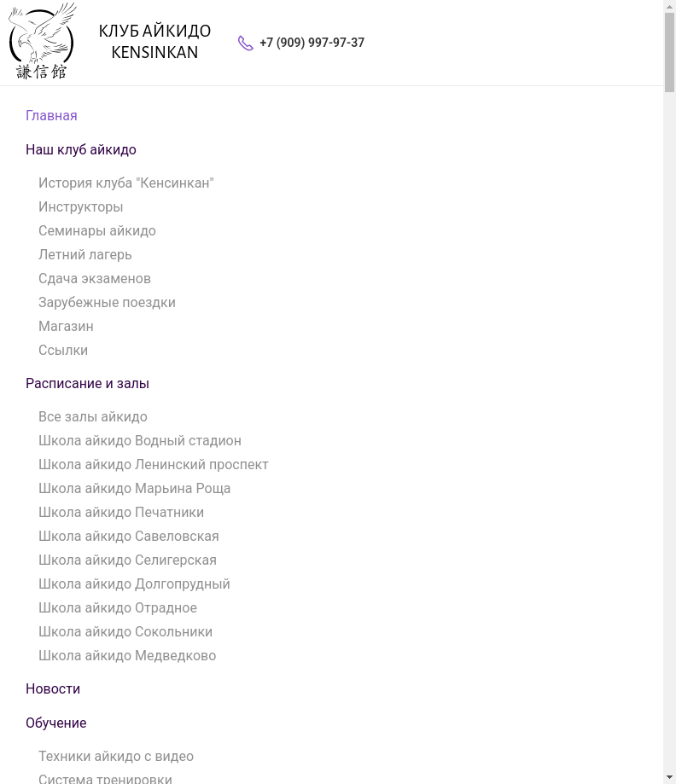Open Школа айкидо Сокольники page
The height and width of the screenshot is (784, 676).
[x=125, y=632]
